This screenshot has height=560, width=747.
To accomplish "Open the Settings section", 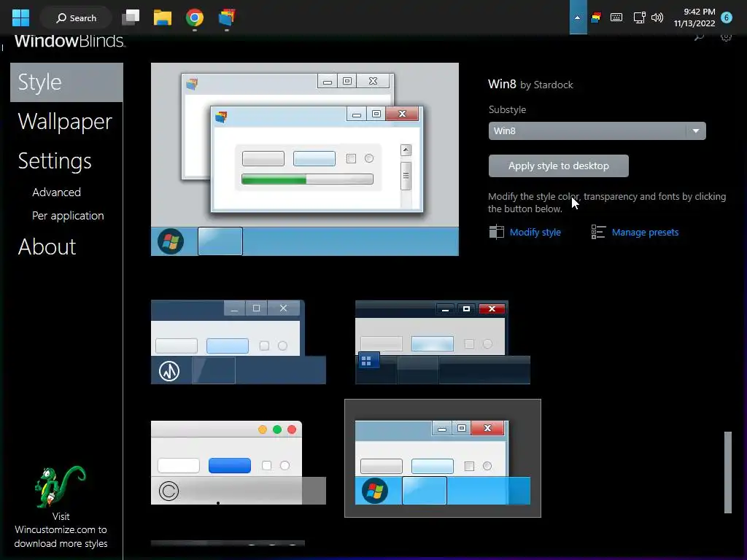I will (x=54, y=161).
